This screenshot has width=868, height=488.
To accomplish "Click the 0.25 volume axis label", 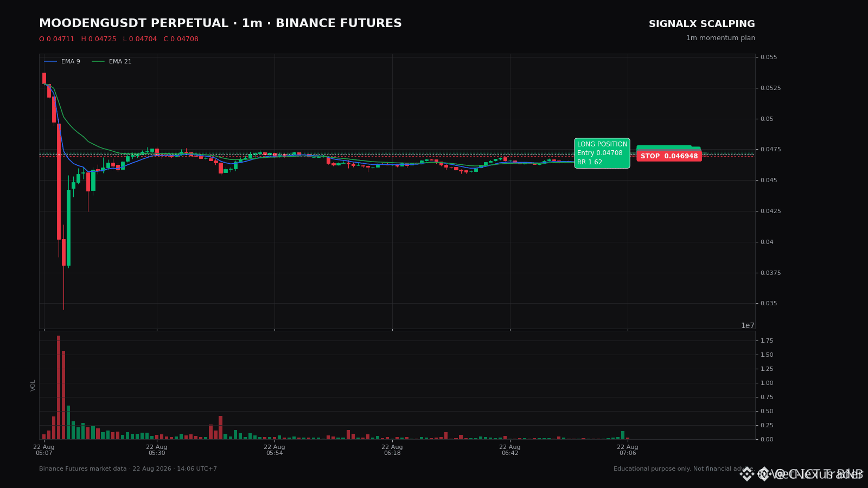I will [767, 426].
